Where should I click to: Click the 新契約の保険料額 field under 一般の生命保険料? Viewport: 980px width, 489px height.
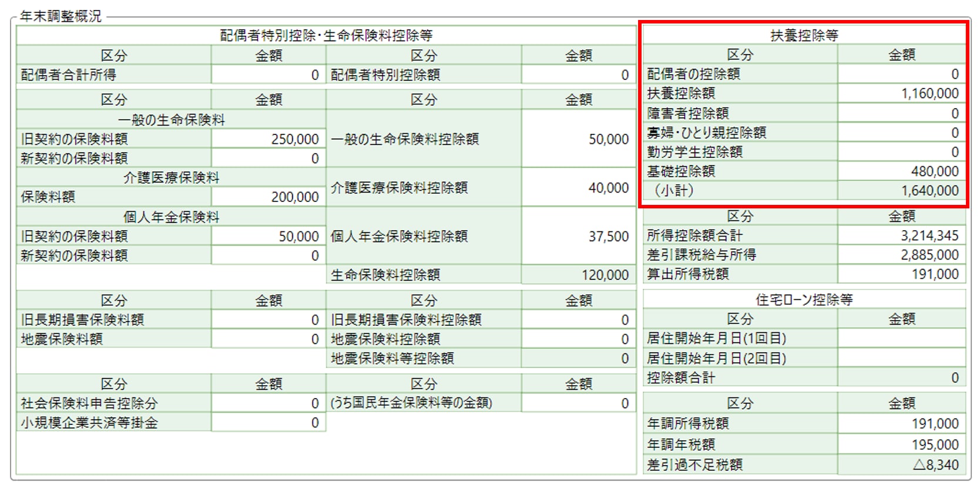pos(269,158)
